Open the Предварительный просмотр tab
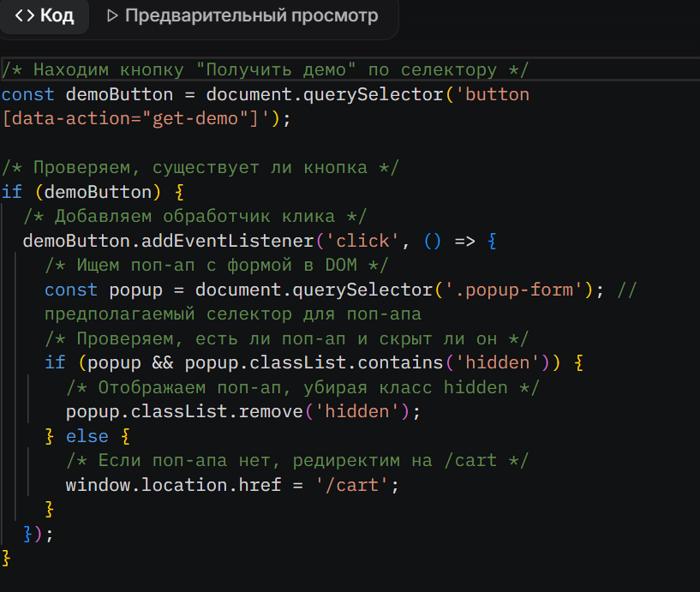This screenshot has width=700, height=592. pos(241,15)
